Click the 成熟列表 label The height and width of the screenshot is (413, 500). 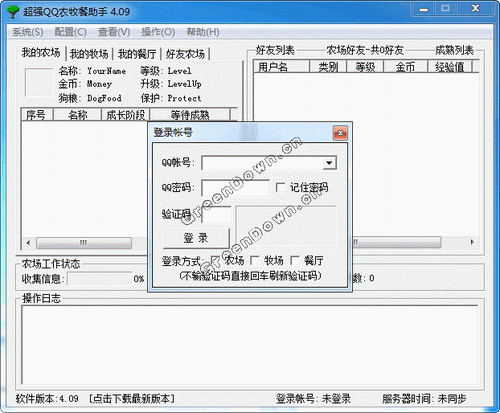click(454, 50)
